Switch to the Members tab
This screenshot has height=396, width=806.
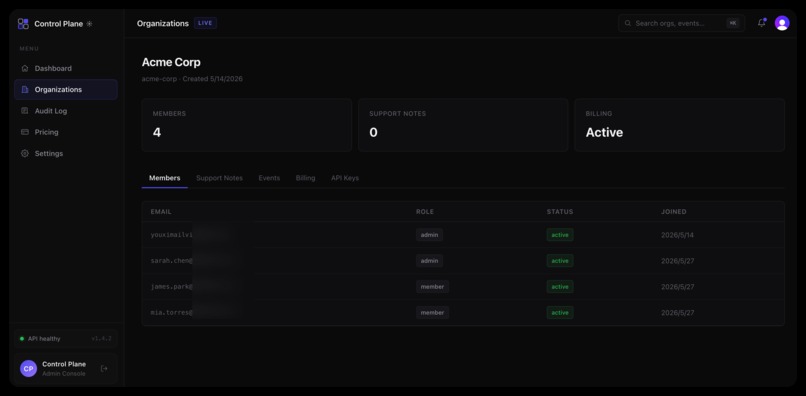(164, 178)
